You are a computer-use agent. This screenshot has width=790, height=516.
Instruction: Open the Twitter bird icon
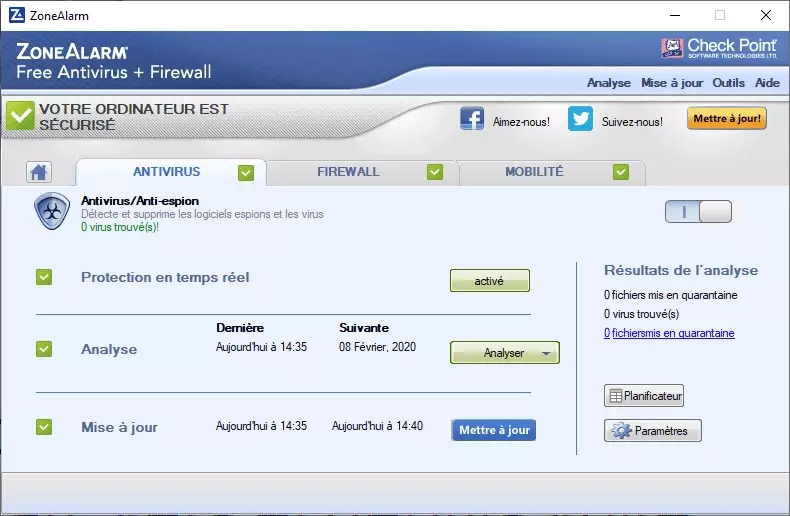pos(580,119)
